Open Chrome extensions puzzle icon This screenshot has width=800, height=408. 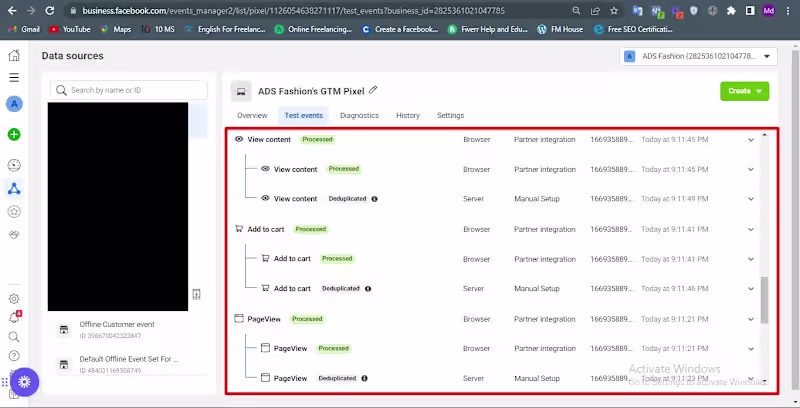coord(731,10)
